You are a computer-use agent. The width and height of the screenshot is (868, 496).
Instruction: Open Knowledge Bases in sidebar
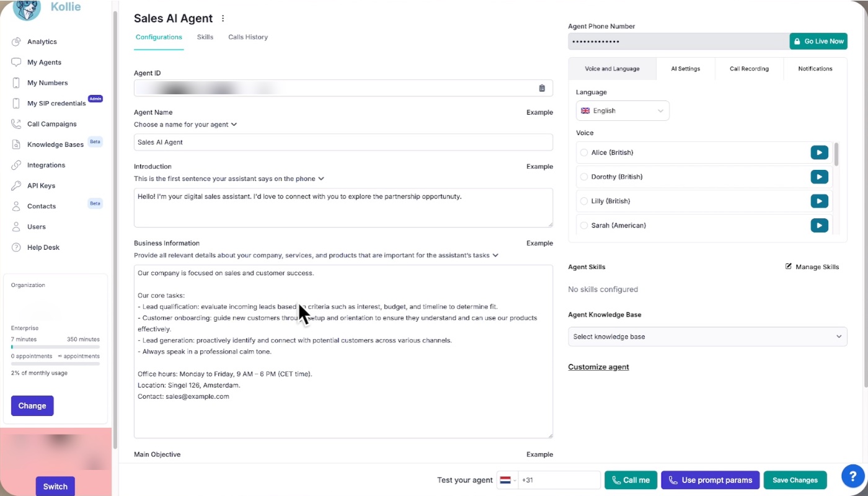55,144
